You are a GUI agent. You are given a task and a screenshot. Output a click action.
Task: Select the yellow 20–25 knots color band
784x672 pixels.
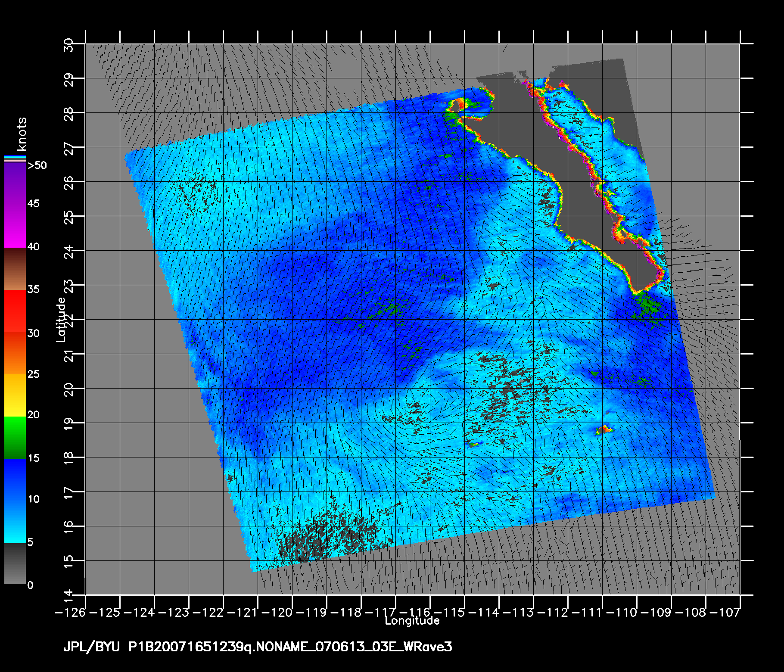coord(15,395)
